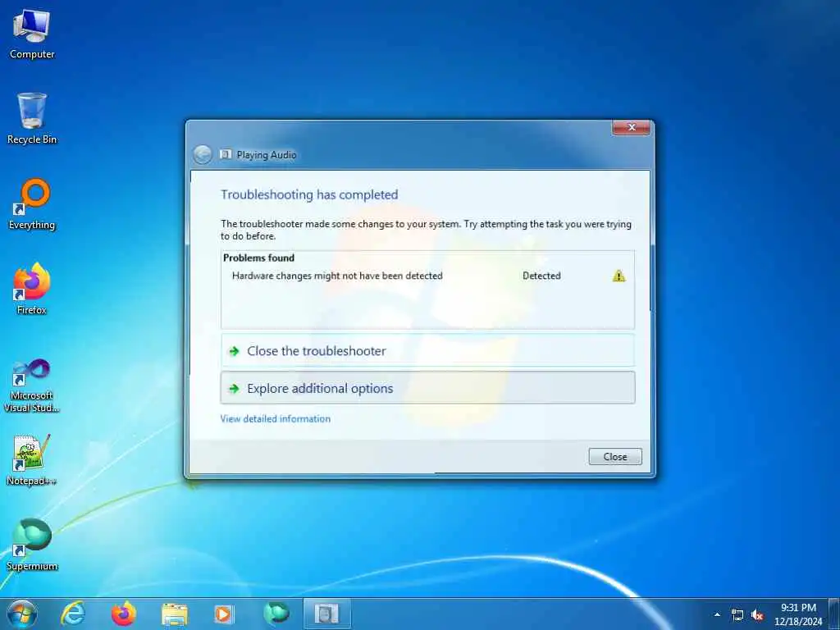Choose Close the troubleshooter
This screenshot has height=630, width=840.
point(427,351)
